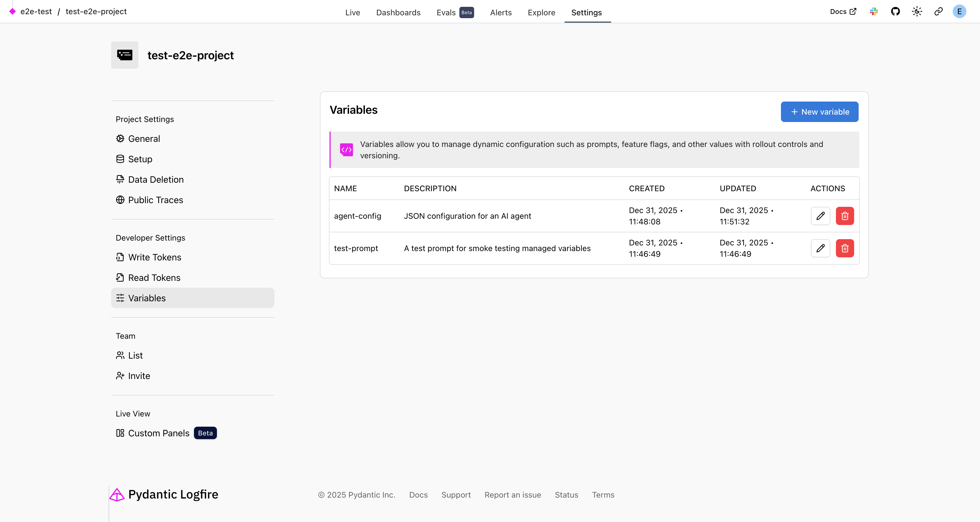The image size is (980, 522).
Task: Open the GitHub icon in header
Action: click(x=895, y=11)
